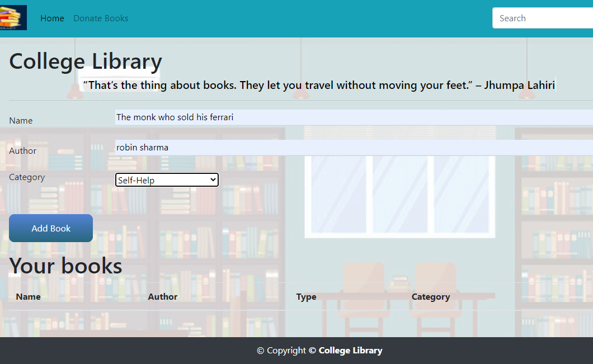Click the Author field label
This screenshot has height=364, width=593.
coord(22,151)
